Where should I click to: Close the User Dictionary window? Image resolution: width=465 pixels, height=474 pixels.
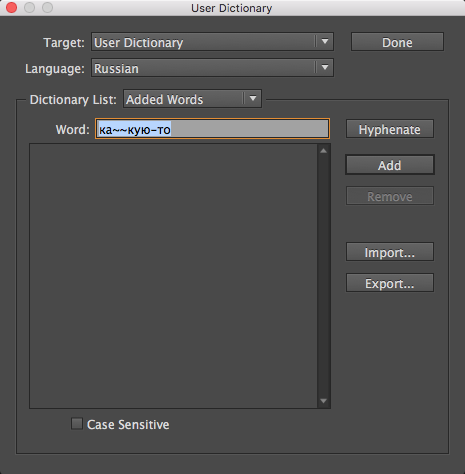pos(11,8)
